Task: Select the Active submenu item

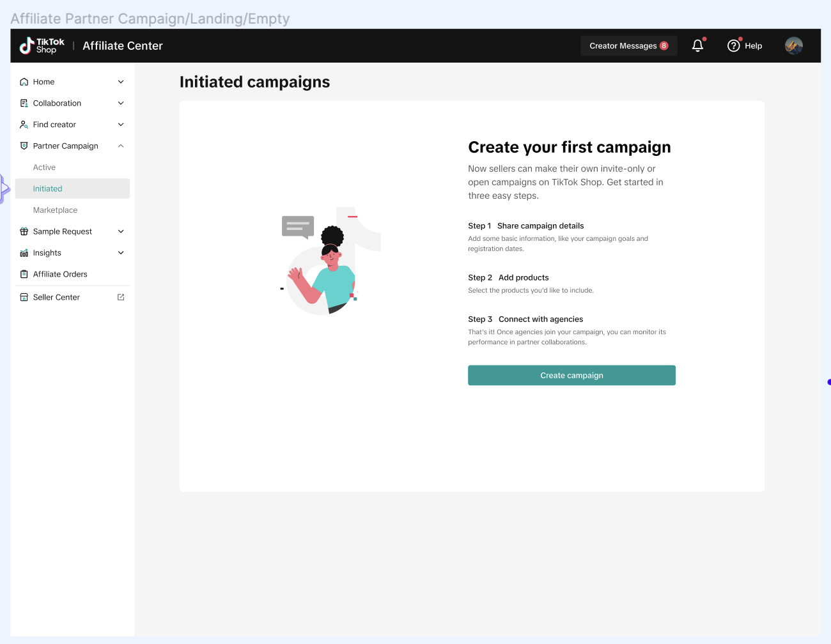Action: 45,167
